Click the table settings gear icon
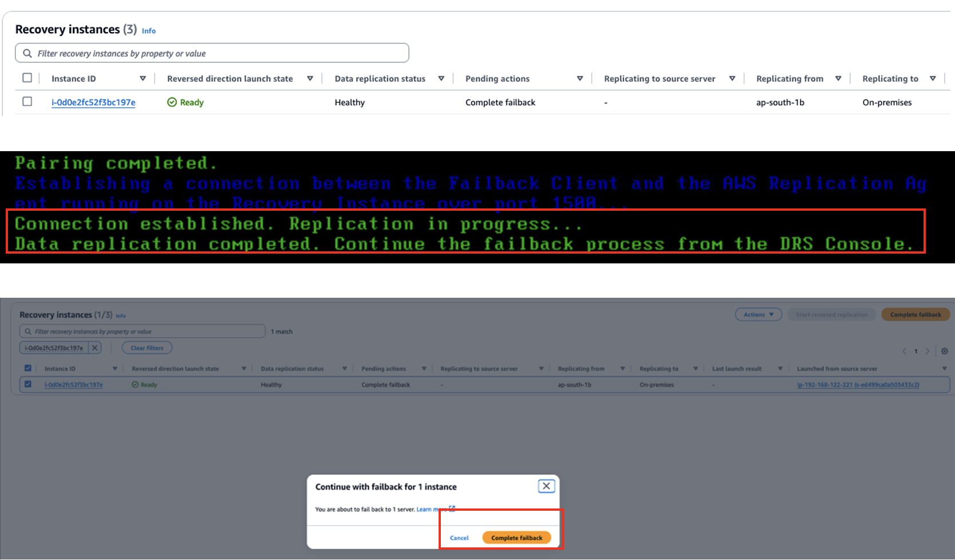Screen dimensions: 955x560 click(945, 351)
